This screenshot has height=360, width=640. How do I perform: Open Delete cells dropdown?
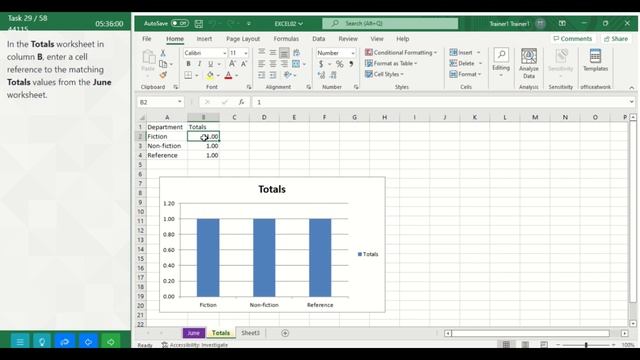click(466, 63)
